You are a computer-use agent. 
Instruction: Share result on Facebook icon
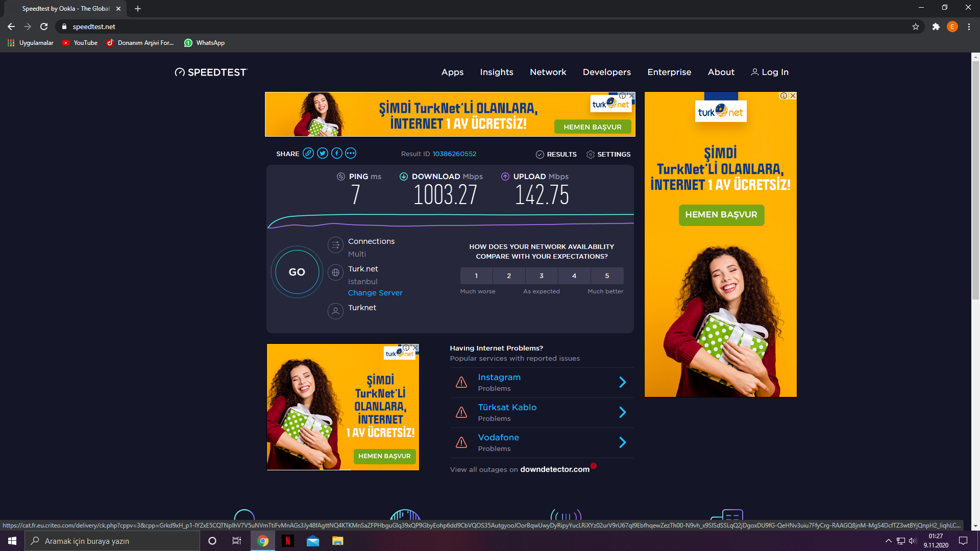point(337,154)
